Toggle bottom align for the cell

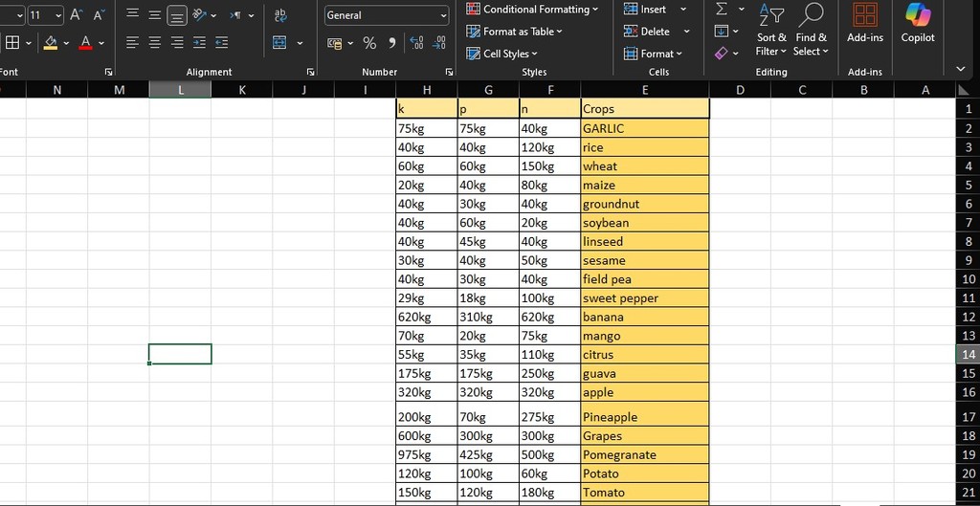(x=177, y=15)
